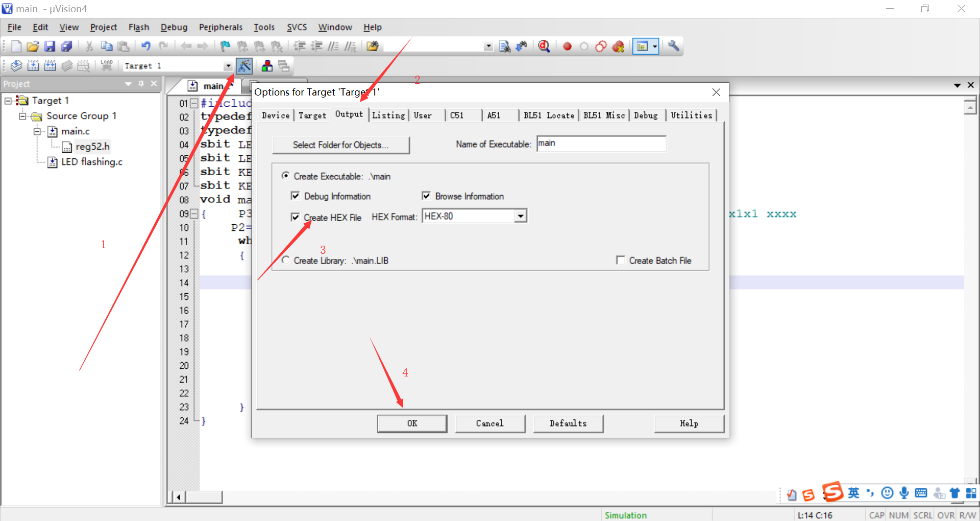Enable the Create Batch File checkbox
This screenshot has height=521, width=980.
point(621,260)
